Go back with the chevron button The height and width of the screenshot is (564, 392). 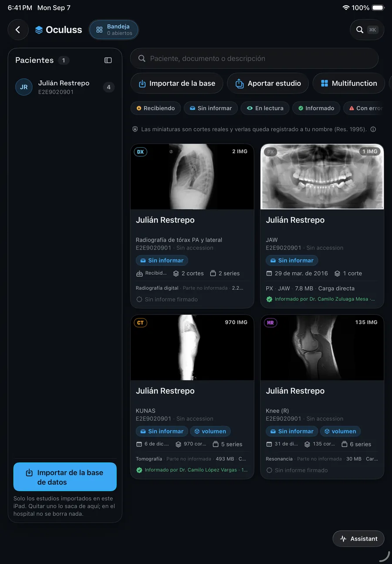click(18, 30)
